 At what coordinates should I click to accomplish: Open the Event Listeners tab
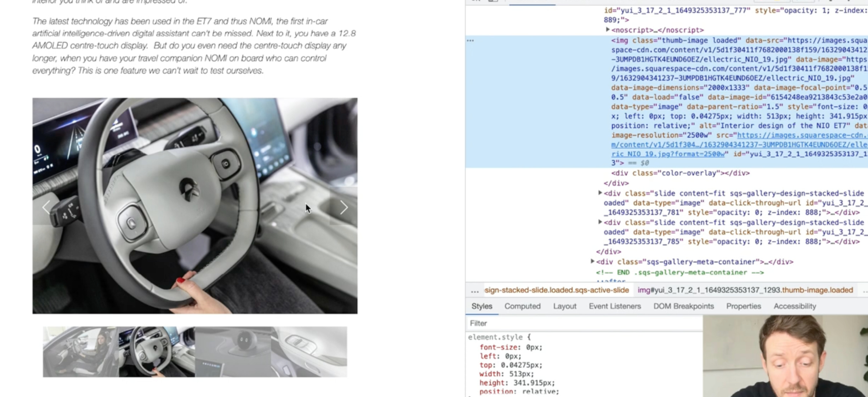[614, 306]
